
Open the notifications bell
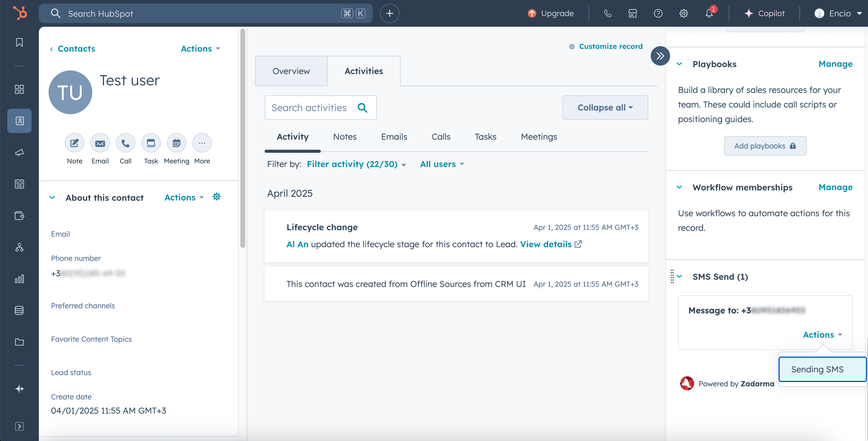pos(709,13)
